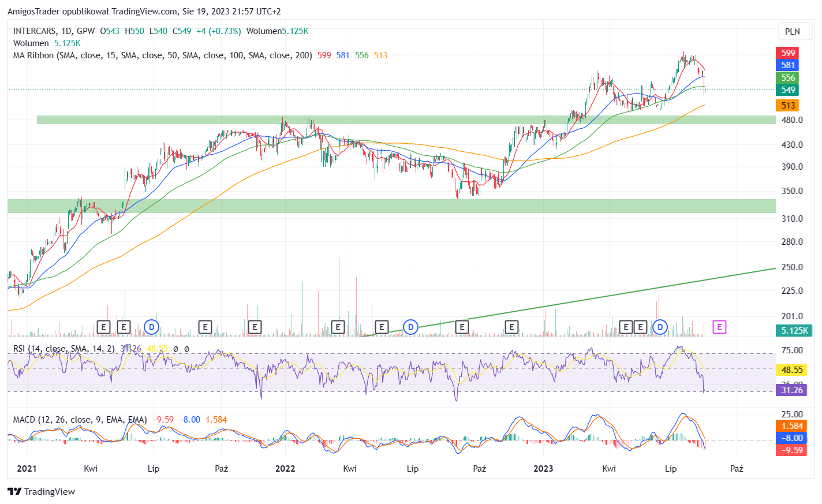
Task: Click the 75.00 RSI axis value
Action: pos(792,350)
